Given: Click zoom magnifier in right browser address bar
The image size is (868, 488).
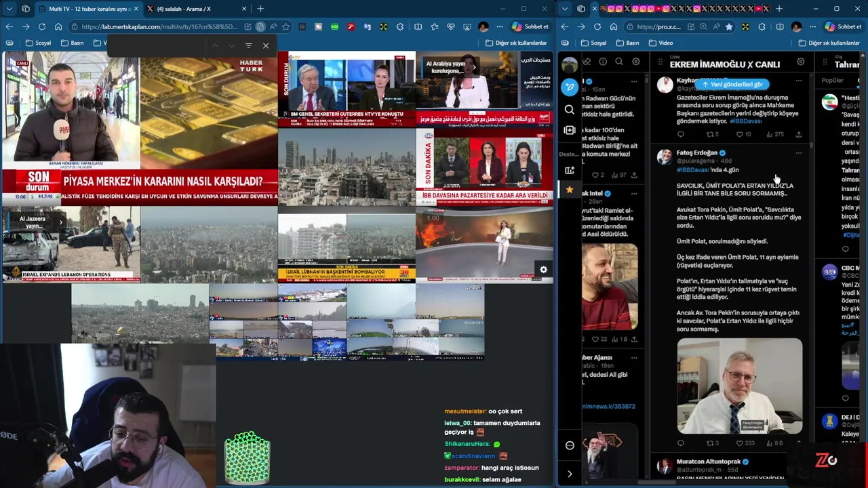Looking at the screenshot, I should tap(703, 26).
